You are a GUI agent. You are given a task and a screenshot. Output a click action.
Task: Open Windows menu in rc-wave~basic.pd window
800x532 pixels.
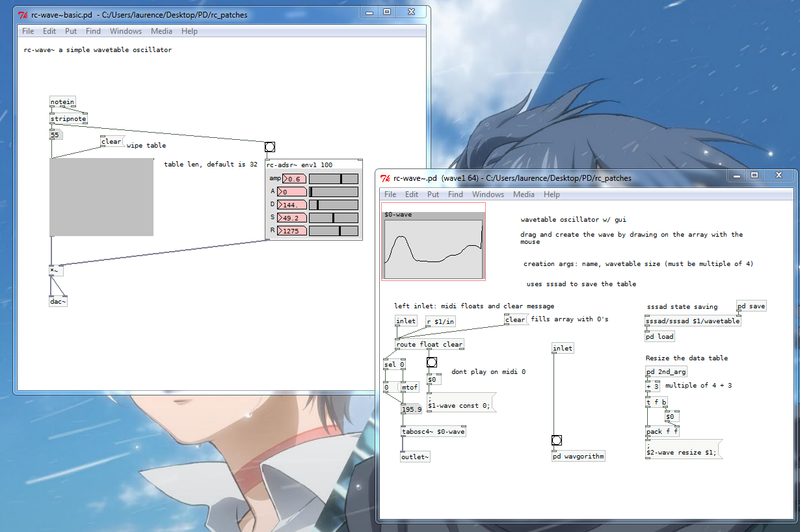point(126,31)
